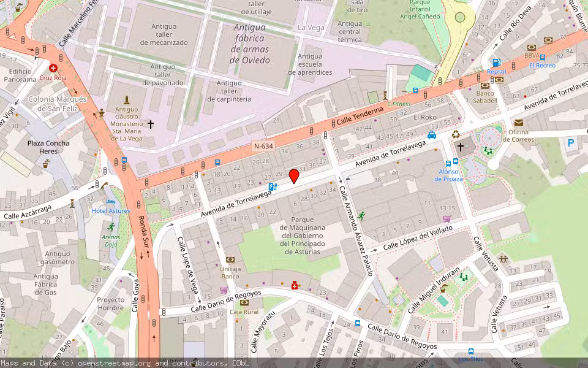588x368 pixels.
Task: Click the community people icon beside Calle Vetusta
Action: pos(503,259)
